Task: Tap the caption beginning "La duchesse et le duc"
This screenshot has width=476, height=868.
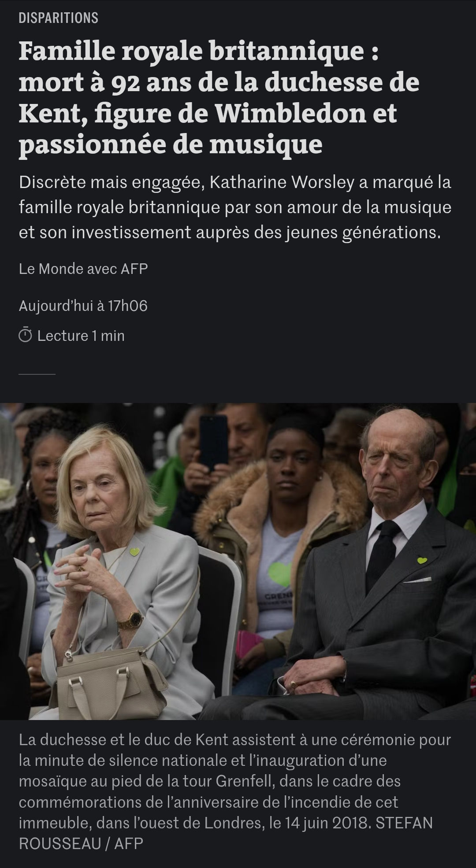Action: [235, 791]
